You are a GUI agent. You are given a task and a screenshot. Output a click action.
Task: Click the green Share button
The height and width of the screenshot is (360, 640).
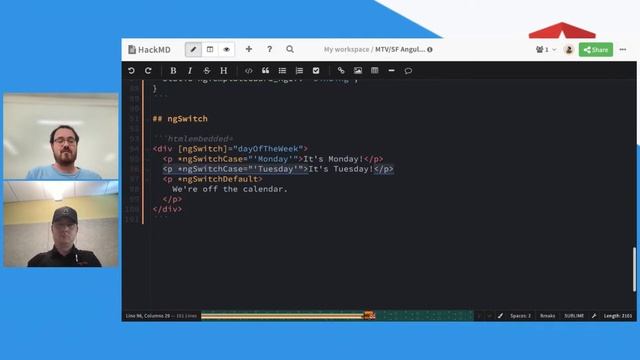[x=596, y=49]
